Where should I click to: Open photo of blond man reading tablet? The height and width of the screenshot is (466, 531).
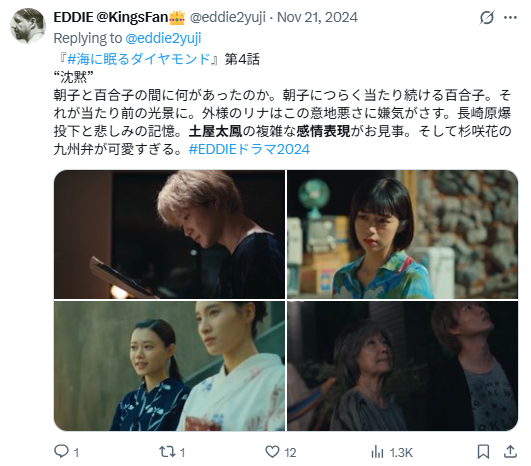[169, 234]
